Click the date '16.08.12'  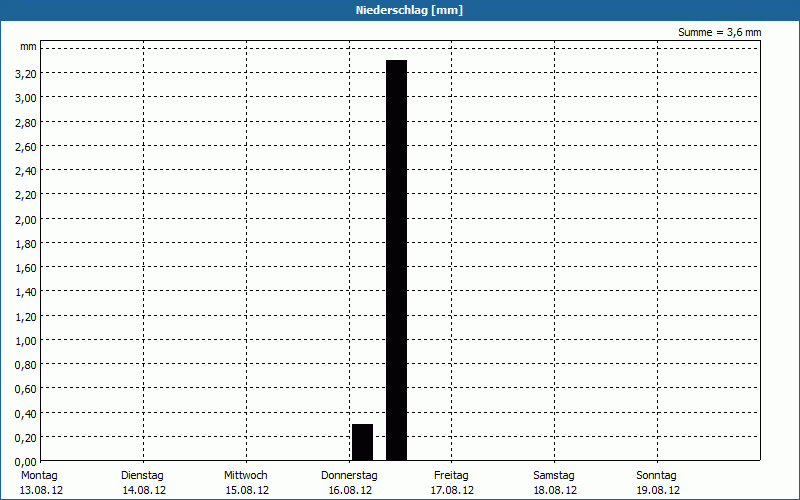[x=350, y=491]
